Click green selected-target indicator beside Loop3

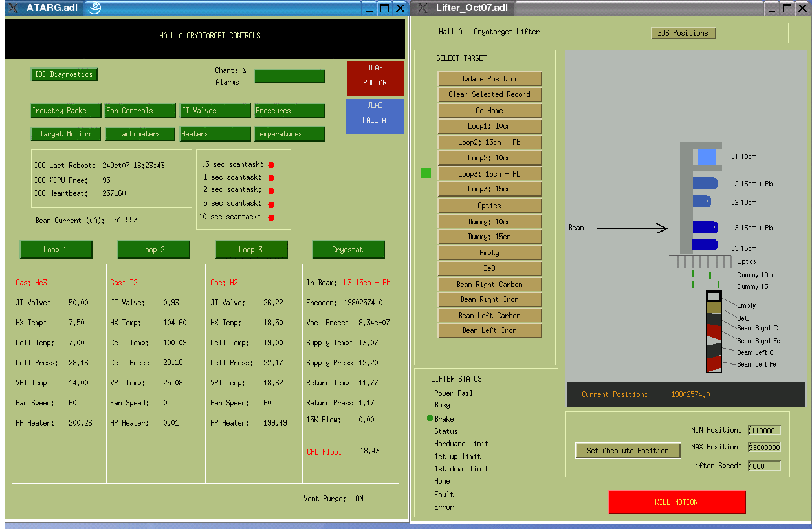coord(426,173)
